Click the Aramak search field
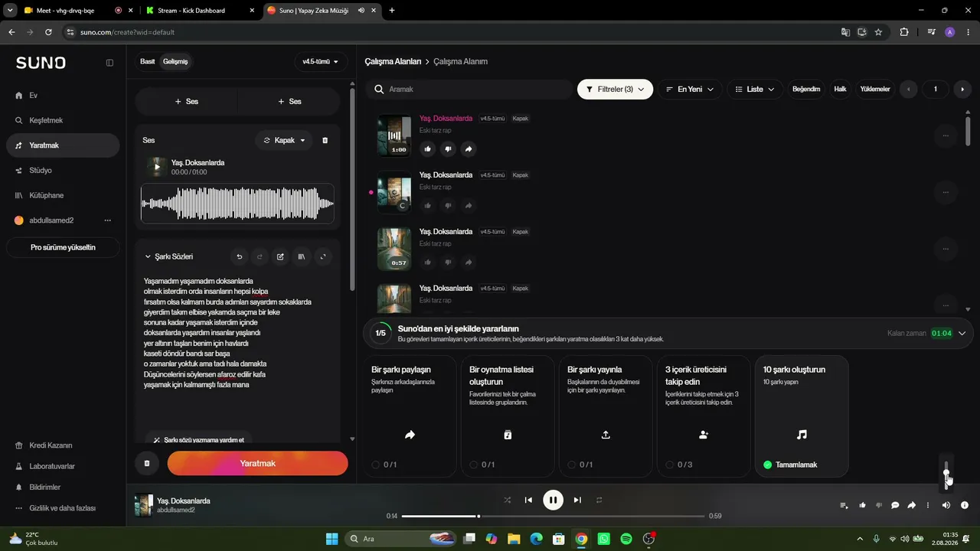Image resolution: width=980 pixels, height=551 pixels. pyautogui.click(x=469, y=90)
